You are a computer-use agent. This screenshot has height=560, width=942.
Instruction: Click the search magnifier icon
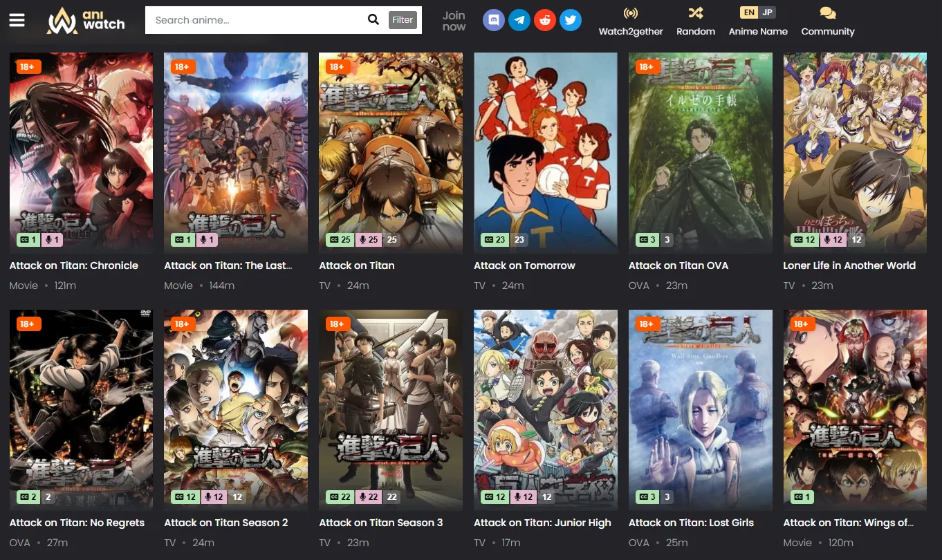373,20
